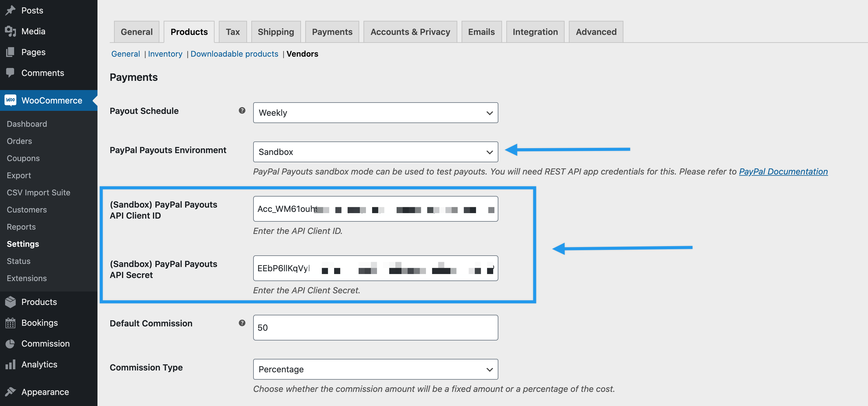Go to WooCommerce Dashboard
The image size is (868, 406).
click(x=27, y=124)
